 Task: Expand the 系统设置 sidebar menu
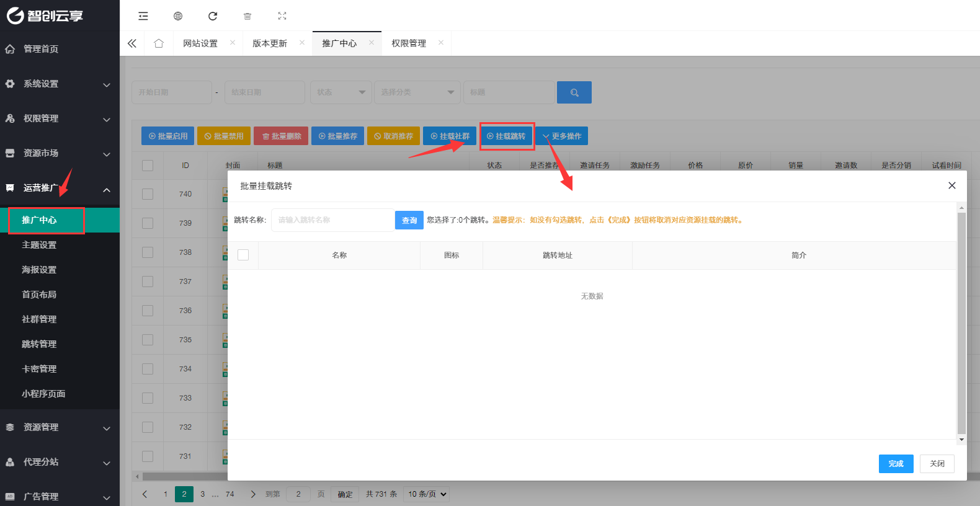(60, 84)
